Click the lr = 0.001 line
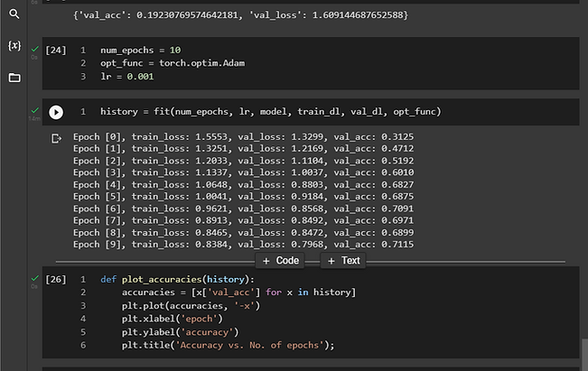Screen dimensions: 588x371 pyautogui.click(x=126, y=77)
